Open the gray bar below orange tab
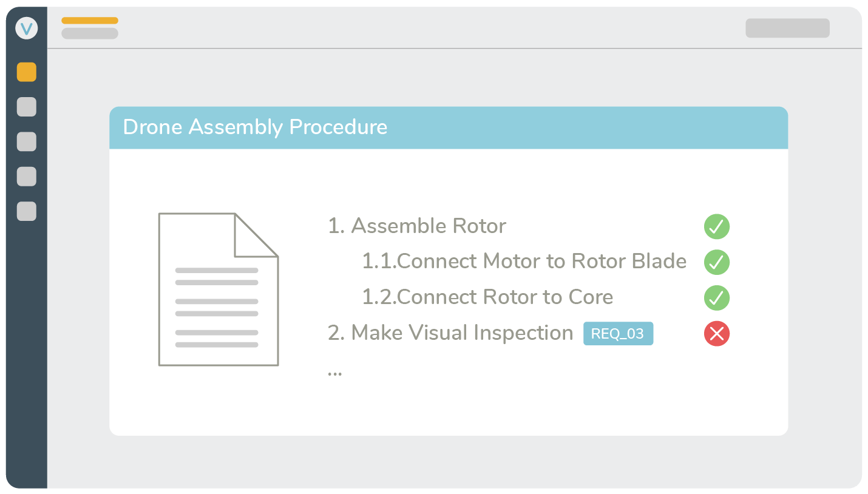This screenshot has width=868, height=494. [90, 33]
